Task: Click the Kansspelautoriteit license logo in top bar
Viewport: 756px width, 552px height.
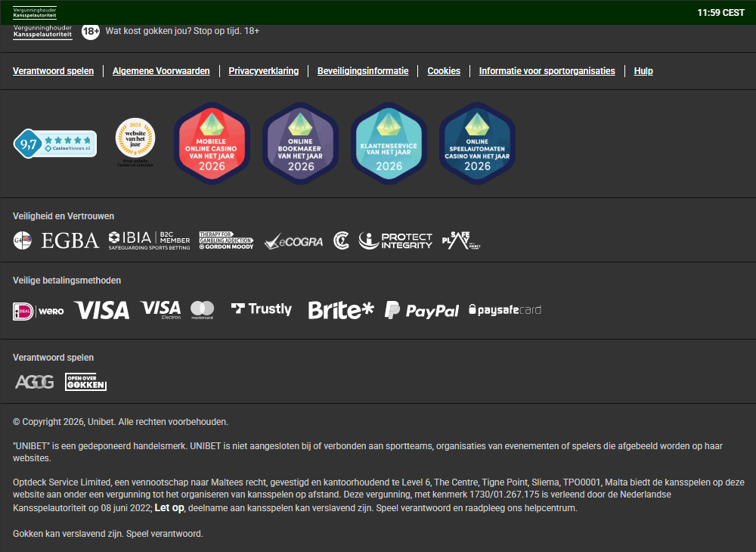Action: (35, 13)
